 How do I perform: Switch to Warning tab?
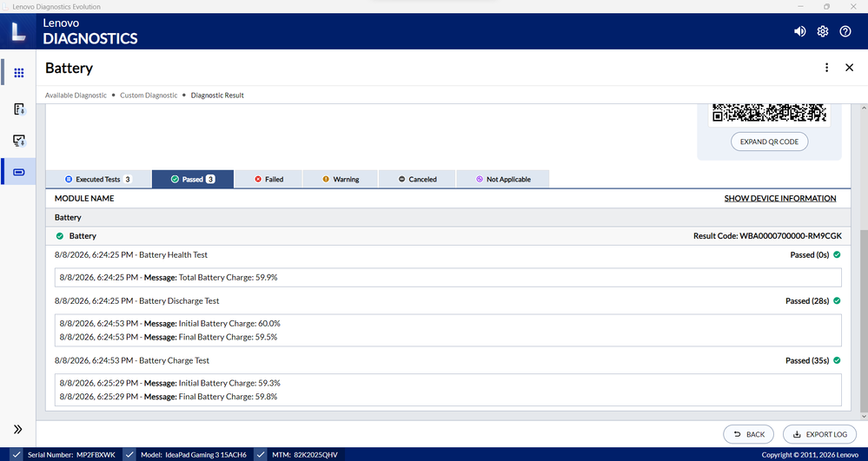coord(341,180)
